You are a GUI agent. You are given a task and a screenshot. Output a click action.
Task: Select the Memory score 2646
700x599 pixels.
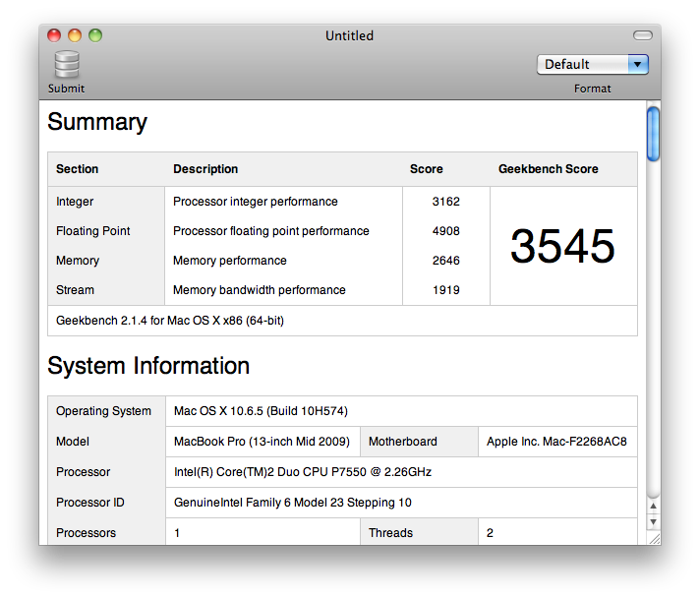(445, 261)
